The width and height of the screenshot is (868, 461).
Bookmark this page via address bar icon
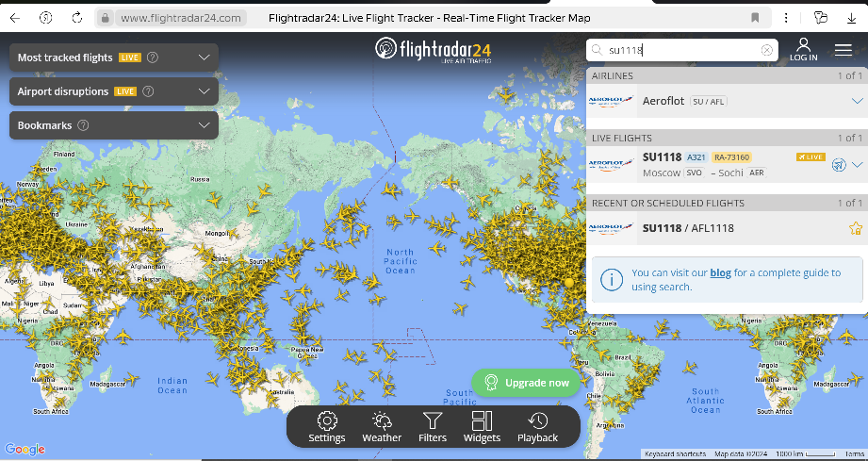point(755,18)
